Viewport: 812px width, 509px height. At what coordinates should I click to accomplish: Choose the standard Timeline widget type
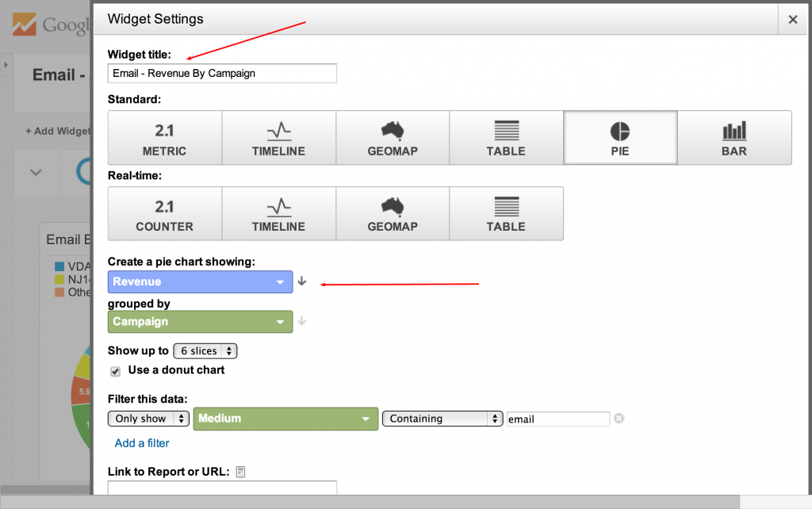(x=278, y=138)
